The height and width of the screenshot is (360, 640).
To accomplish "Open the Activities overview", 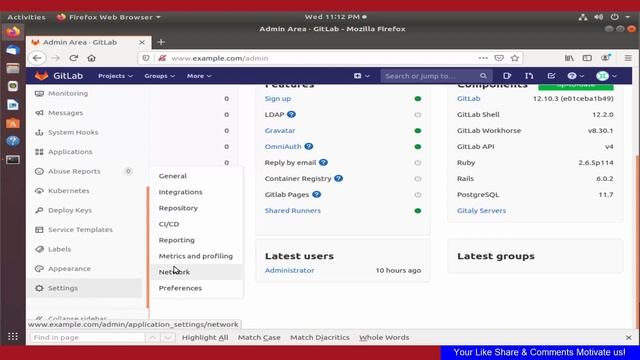I will coord(26,17).
